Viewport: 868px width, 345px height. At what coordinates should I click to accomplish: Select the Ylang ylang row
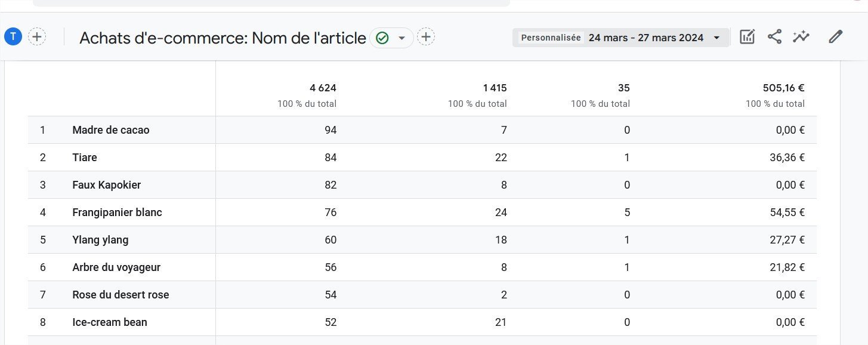point(100,240)
